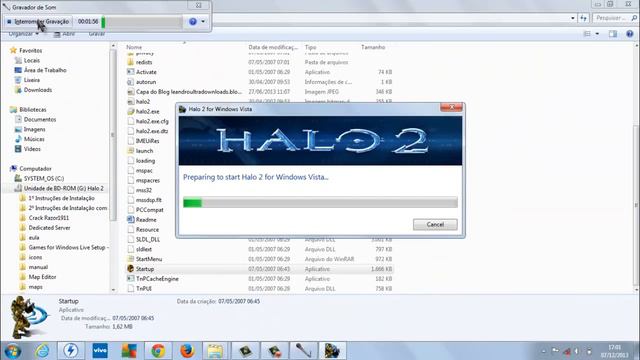Switch to Sound Recorder microphone taskbar icon

point(303,351)
